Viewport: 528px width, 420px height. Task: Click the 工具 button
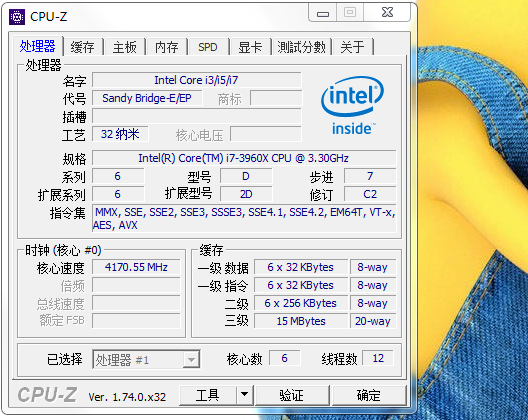(x=207, y=395)
